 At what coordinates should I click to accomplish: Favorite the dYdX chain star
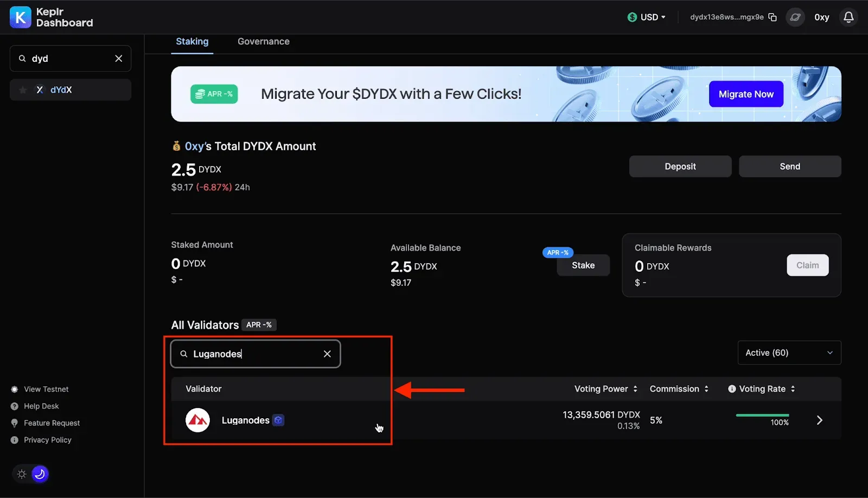[23, 90]
